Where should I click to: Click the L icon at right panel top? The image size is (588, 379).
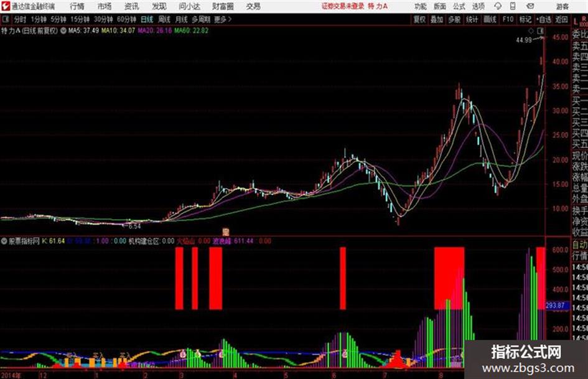coord(576,22)
